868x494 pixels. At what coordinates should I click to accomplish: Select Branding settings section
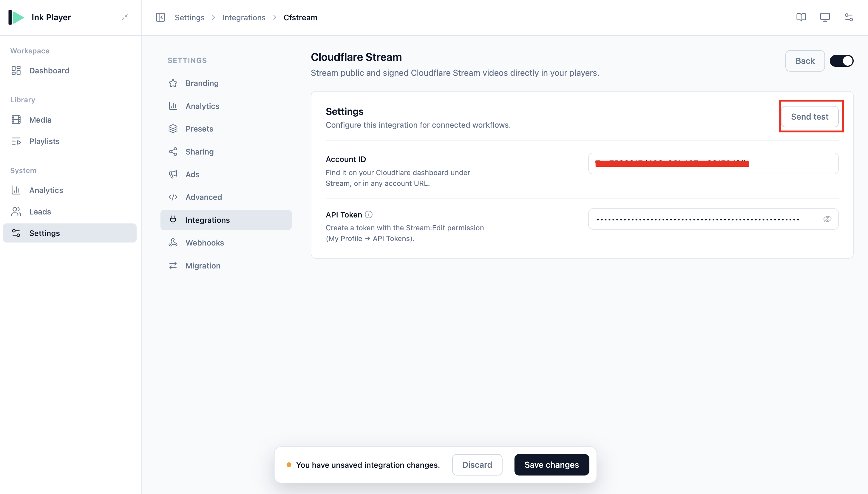(x=226, y=83)
